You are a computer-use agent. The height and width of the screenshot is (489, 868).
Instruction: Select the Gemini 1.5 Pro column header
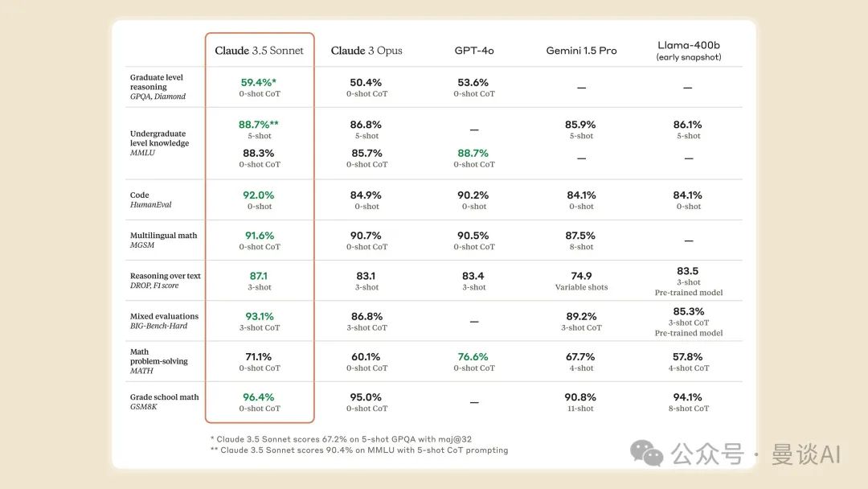pyautogui.click(x=581, y=51)
